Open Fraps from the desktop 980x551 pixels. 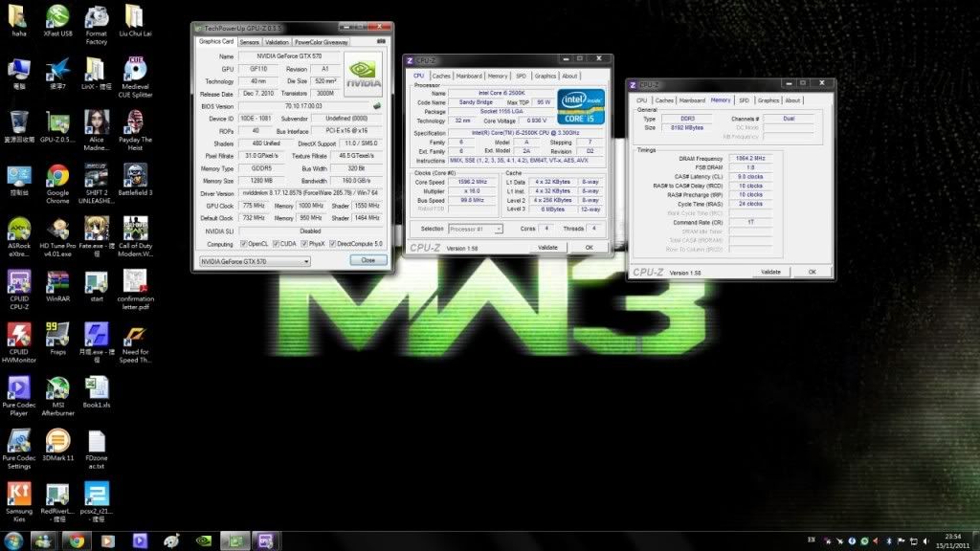click(x=57, y=335)
